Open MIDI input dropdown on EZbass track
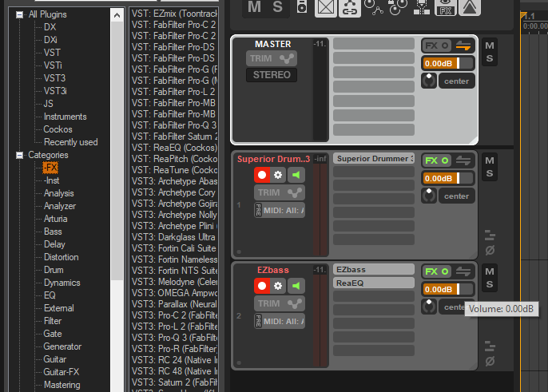This screenshot has height=392, width=548. coord(284,322)
